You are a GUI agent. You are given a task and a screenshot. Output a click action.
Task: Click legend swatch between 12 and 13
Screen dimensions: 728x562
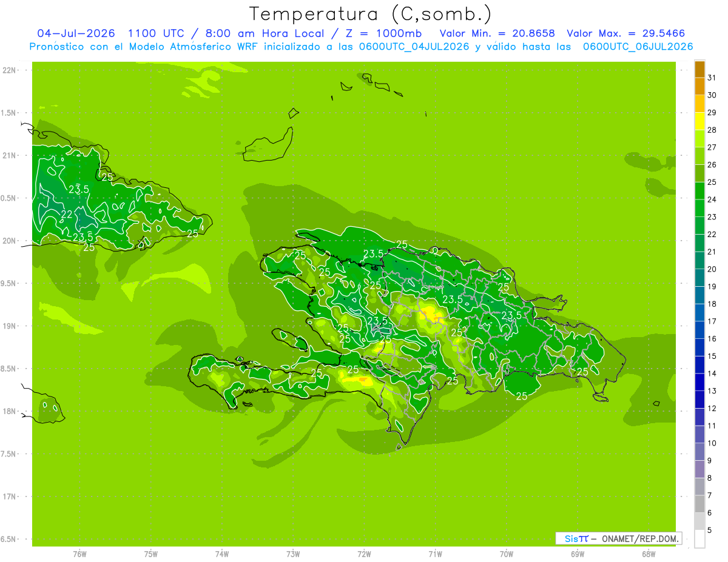tap(699, 400)
